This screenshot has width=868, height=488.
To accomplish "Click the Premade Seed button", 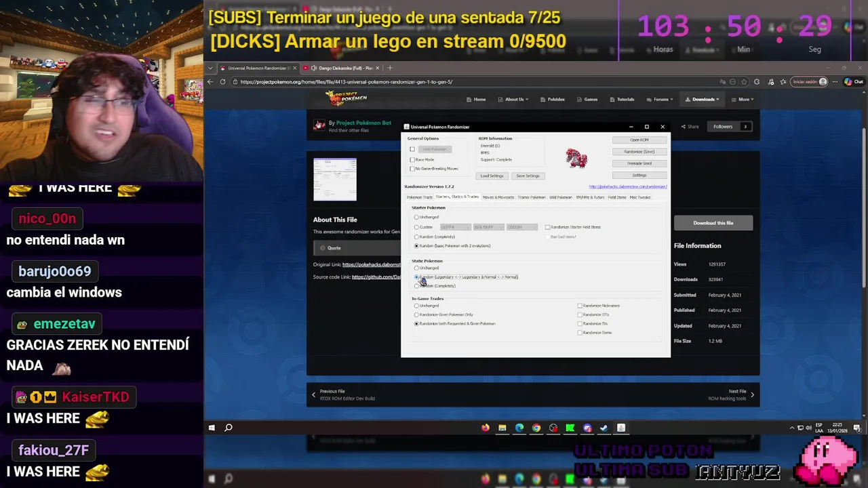I will [639, 163].
